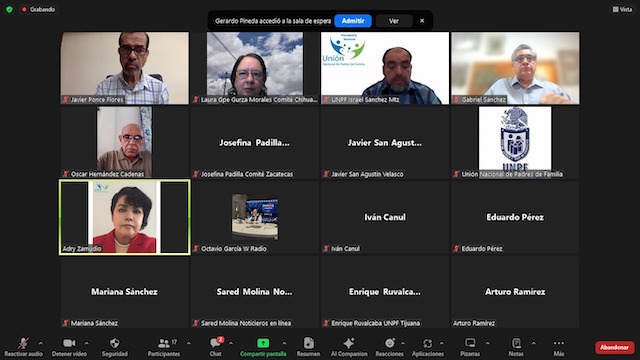
Task: Click Sared Molina Noticieros en línea tile
Action: [x=255, y=292]
